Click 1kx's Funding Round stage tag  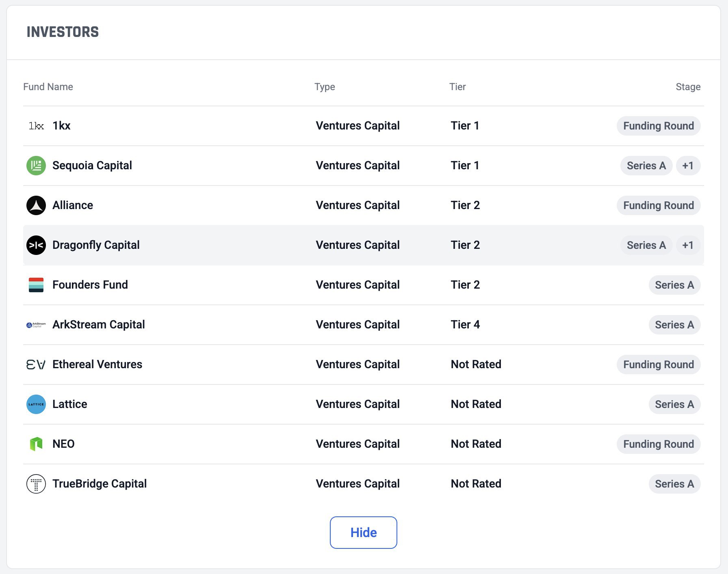[658, 126]
